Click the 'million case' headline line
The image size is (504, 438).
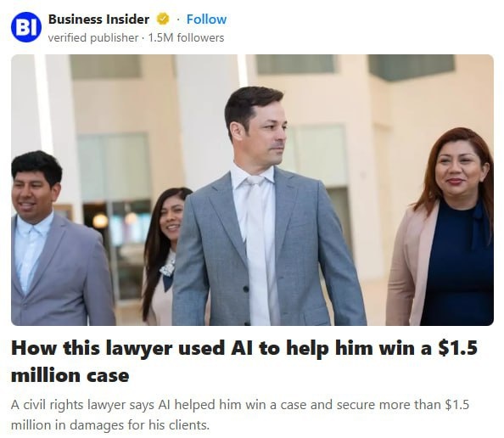coord(70,375)
